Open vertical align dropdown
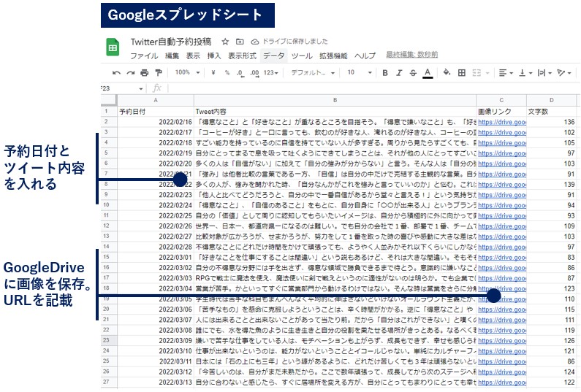 tap(525, 73)
